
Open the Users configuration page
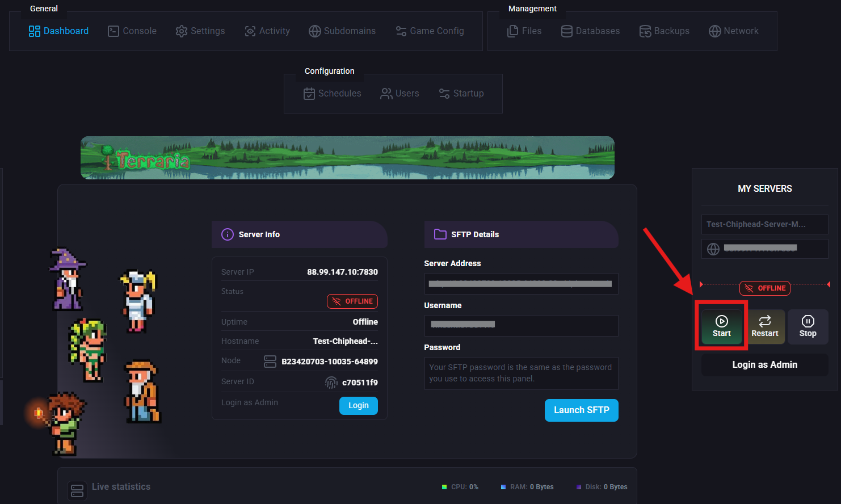click(400, 94)
